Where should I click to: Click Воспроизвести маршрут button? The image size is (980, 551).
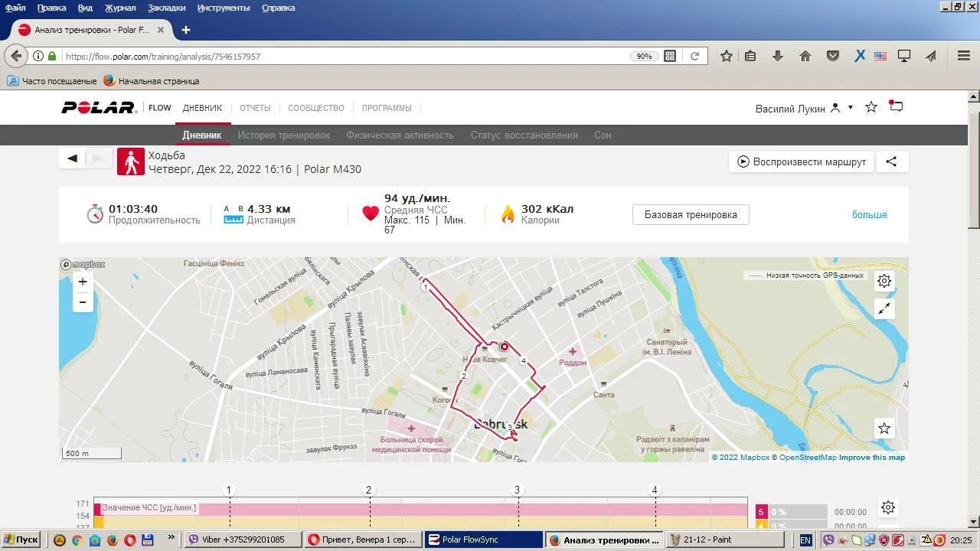801,161
